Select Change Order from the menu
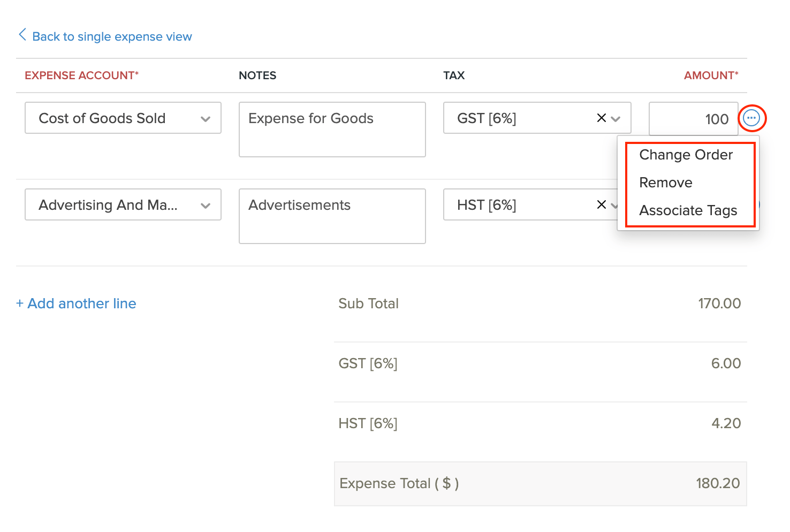This screenshot has height=532, width=790. pos(686,155)
